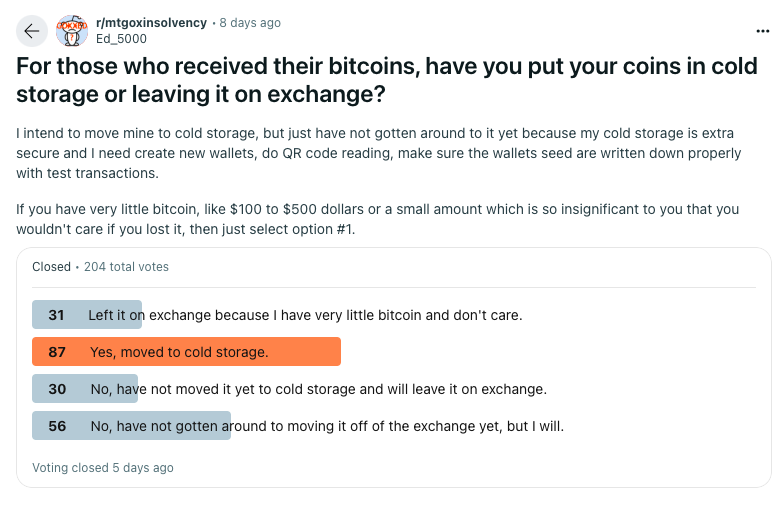Visit the r/mtgoxinsolvency subreddit link
Image resolution: width=782 pixels, height=510 pixels.
(151, 23)
